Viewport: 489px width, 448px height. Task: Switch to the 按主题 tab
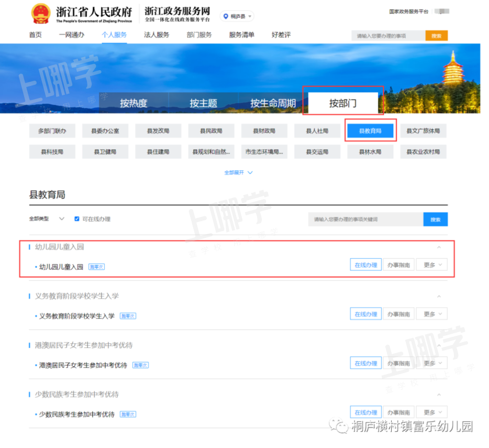203,103
